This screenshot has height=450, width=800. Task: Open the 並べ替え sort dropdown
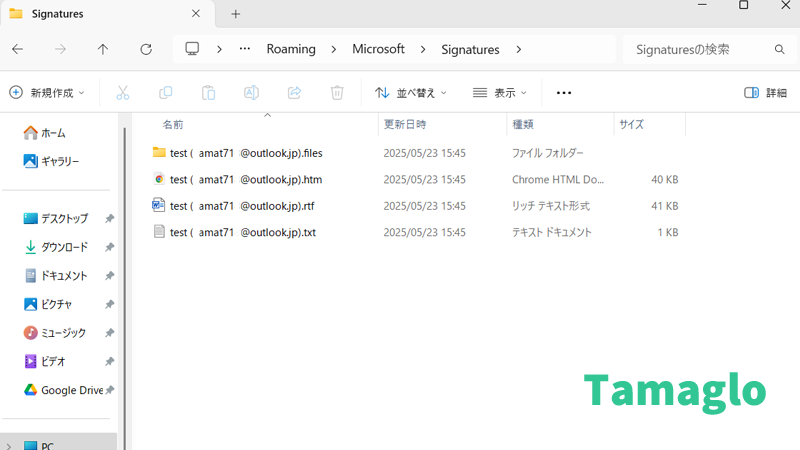click(x=411, y=92)
